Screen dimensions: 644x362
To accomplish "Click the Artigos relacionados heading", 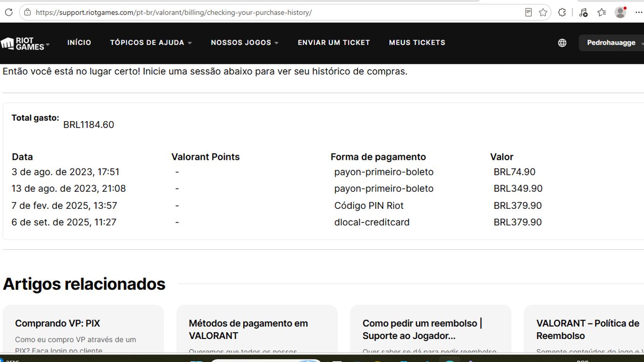I will click(x=84, y=284).
